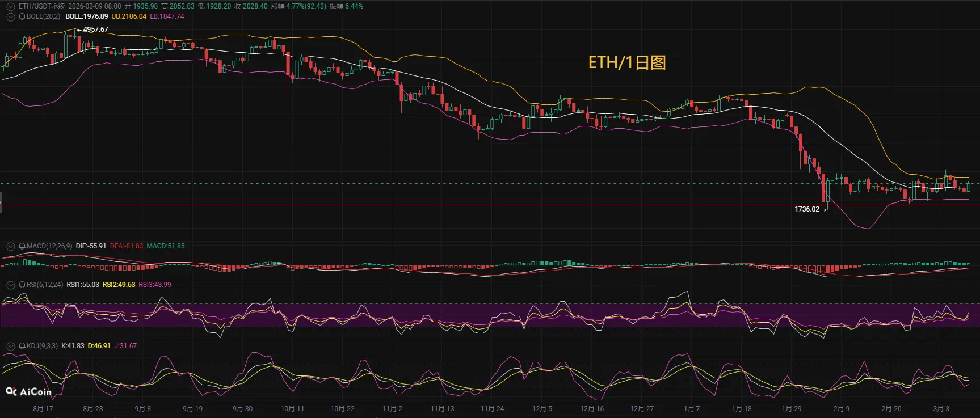This screenshot has width=980, height=418.
Task: Click the ETH/USDT永续 pair name
Action: (42, 6)
